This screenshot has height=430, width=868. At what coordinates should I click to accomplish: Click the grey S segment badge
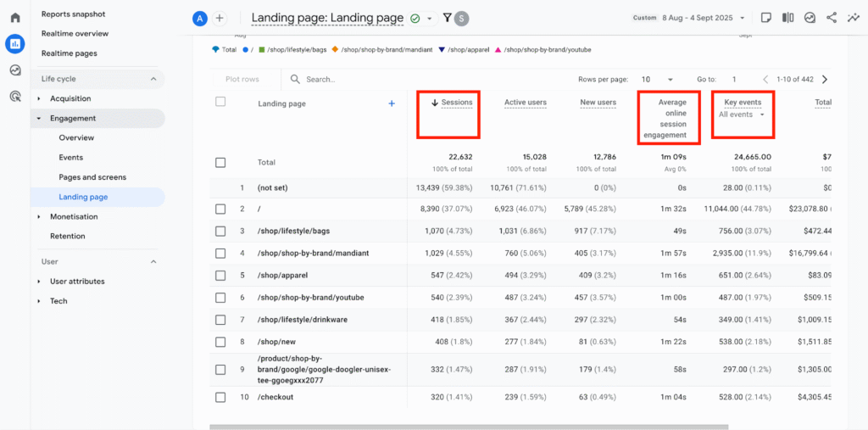(462, 19)
